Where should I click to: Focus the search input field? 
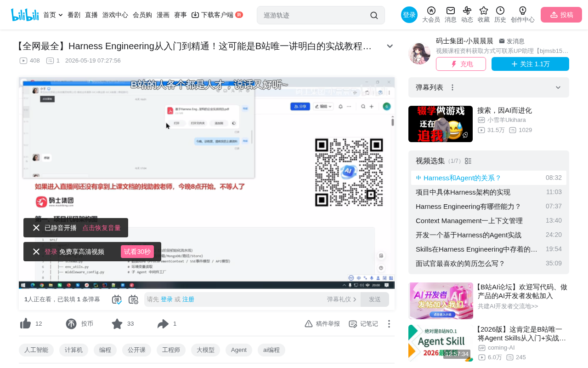click(315, 15)
